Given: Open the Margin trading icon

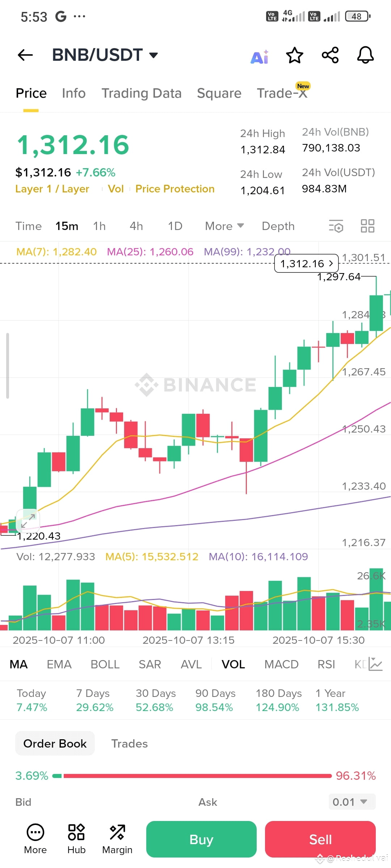Looking at the screenshot, I should click(x=117, y=839).
